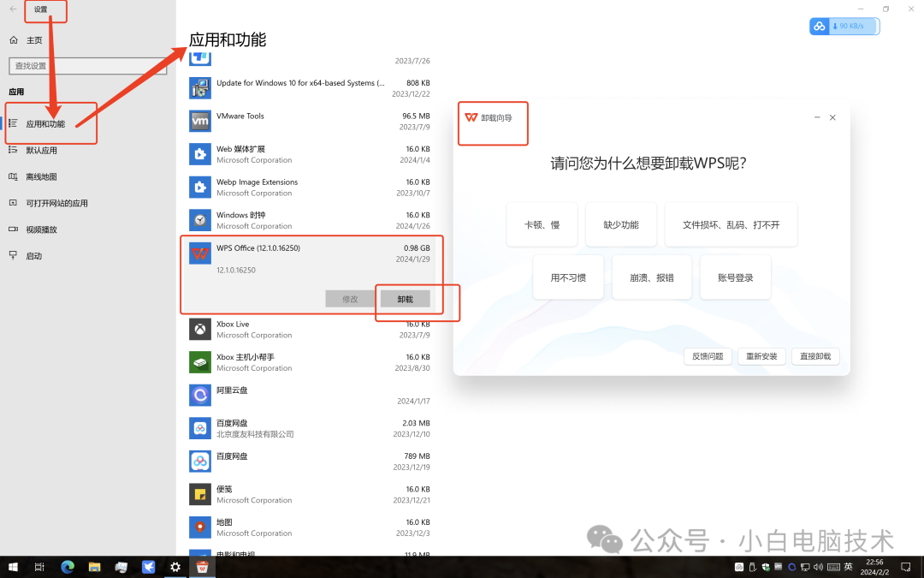This screenshot has width=924, height=578.
Task: Click the WPS uninstaller taskbar icon
Action: point(202,568)
